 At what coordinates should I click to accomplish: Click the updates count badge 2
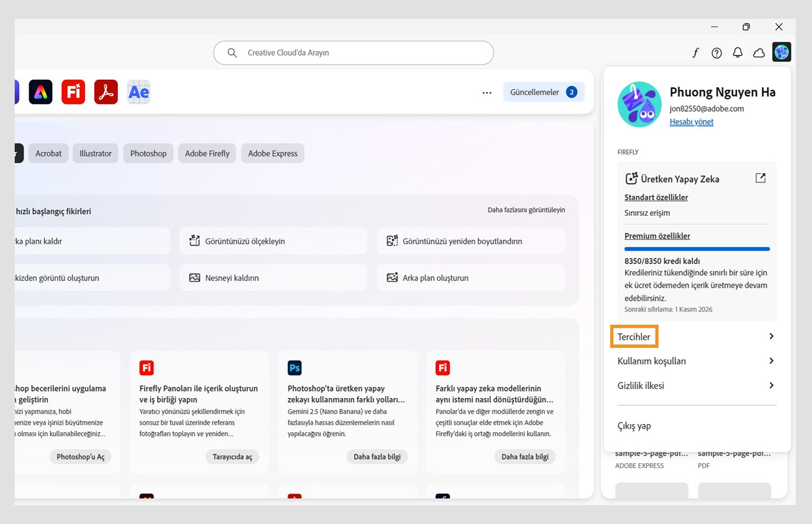tap(571, 92)
